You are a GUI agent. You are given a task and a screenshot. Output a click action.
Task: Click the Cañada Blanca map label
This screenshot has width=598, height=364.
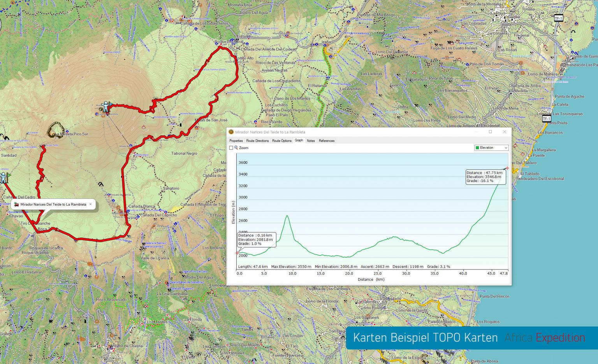click(142, 206)
